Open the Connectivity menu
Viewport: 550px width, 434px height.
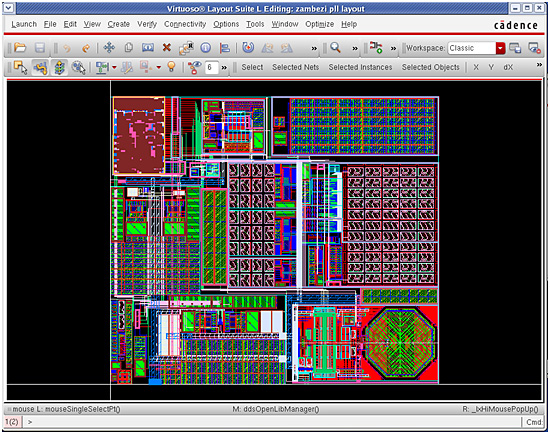tap(185, 24)
